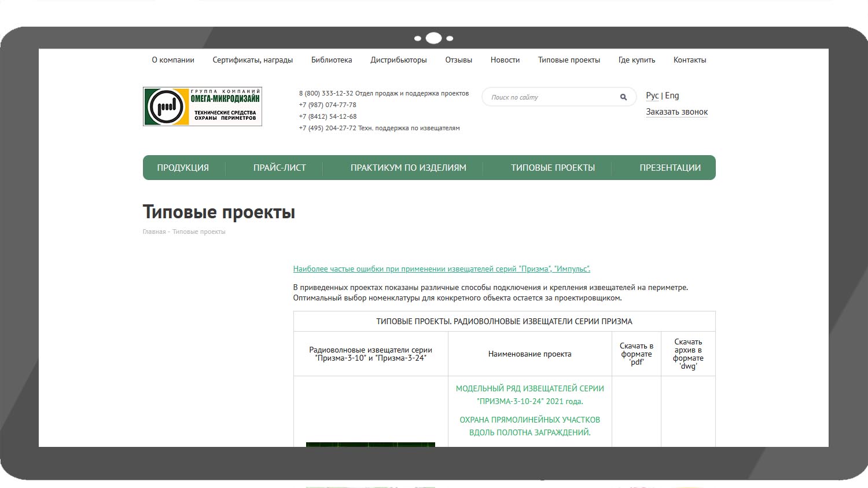868x488 pixels.
Task: Switch site language to Eng
Action: tap(672, 96)
